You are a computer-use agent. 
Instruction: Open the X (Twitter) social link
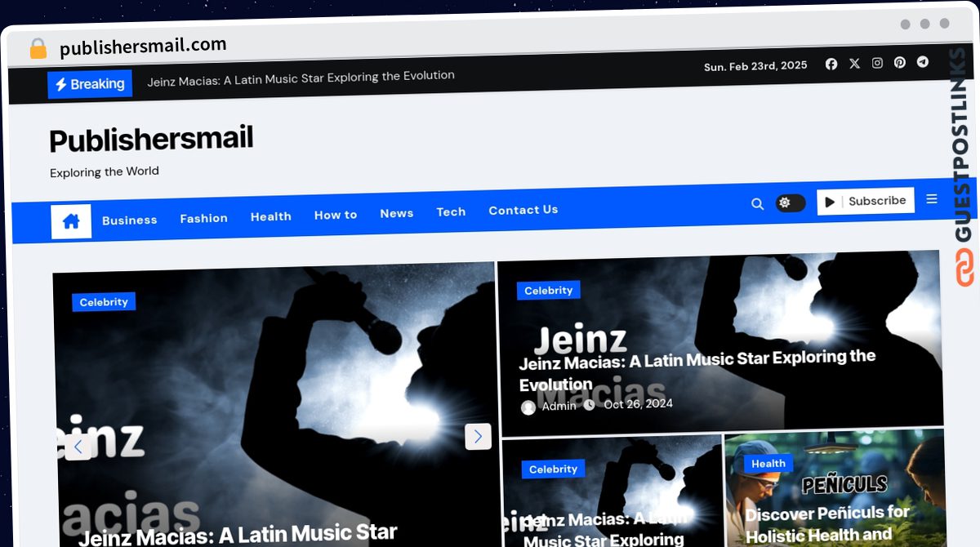[x=854, y=63]
